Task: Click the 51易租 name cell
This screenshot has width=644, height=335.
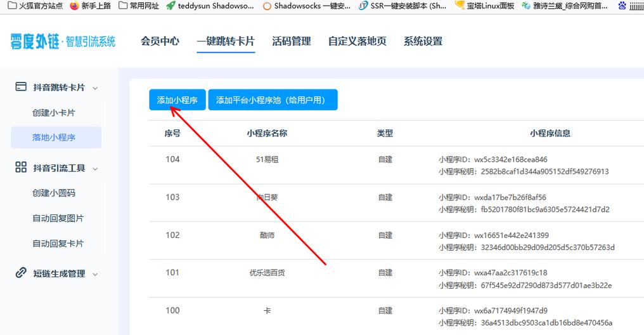Action: pos(267,159)
